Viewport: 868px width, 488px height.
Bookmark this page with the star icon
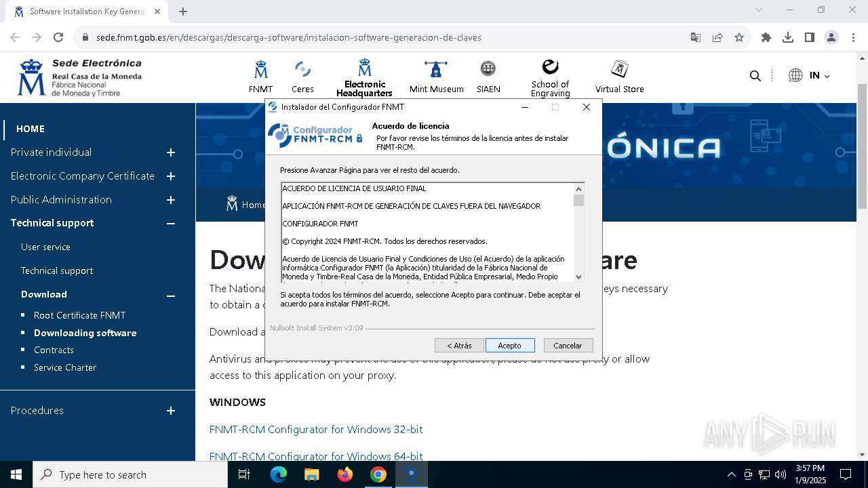tap(739, 37)
